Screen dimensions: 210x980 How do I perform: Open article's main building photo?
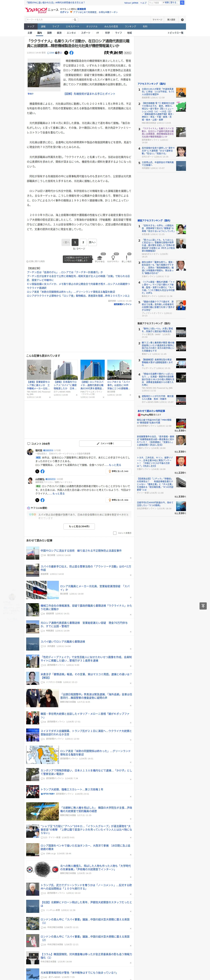(x=44, y=75)
